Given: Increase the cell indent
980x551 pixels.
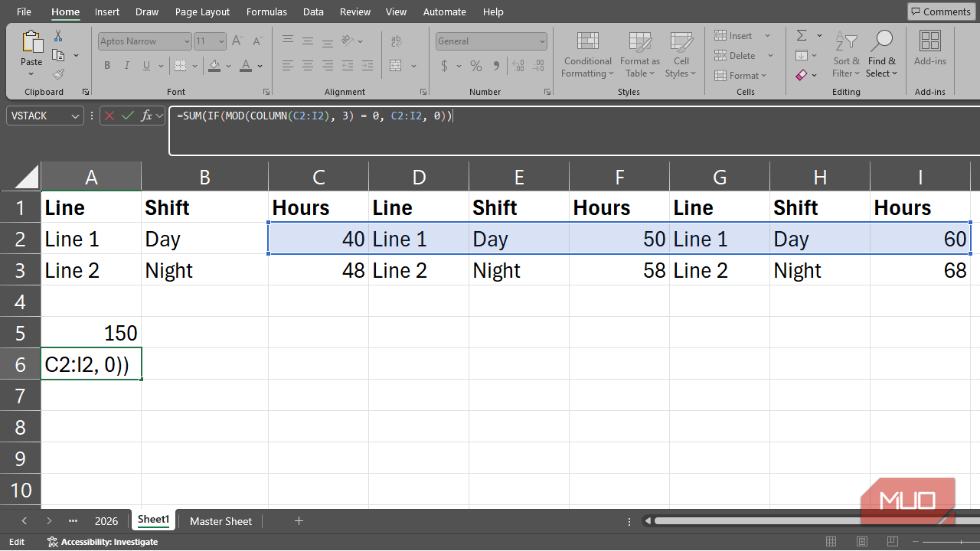Looking at the screenshot, I should 368,66.
